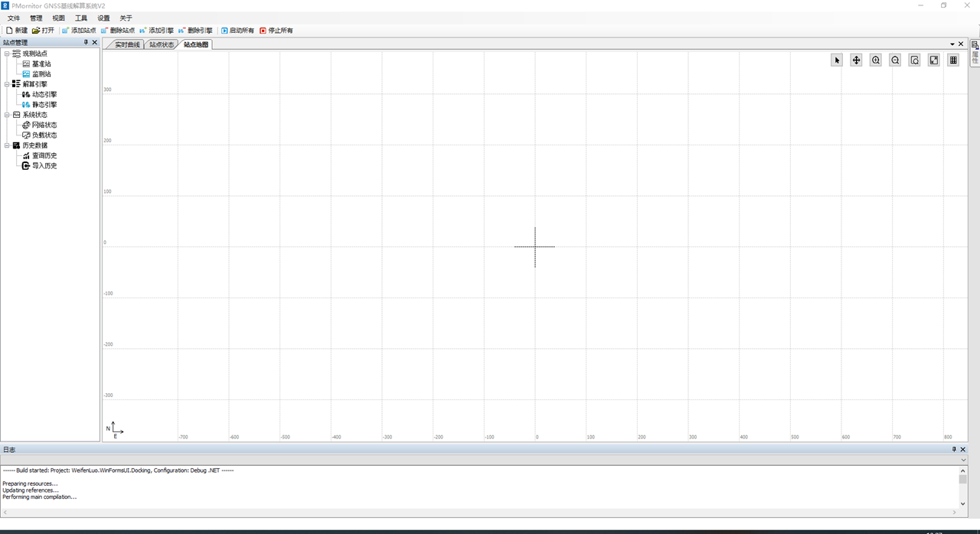Collapse the 观测站点 tree node
Image resolution: width=980 pixels, height=534 pixels.
(7, 54)
